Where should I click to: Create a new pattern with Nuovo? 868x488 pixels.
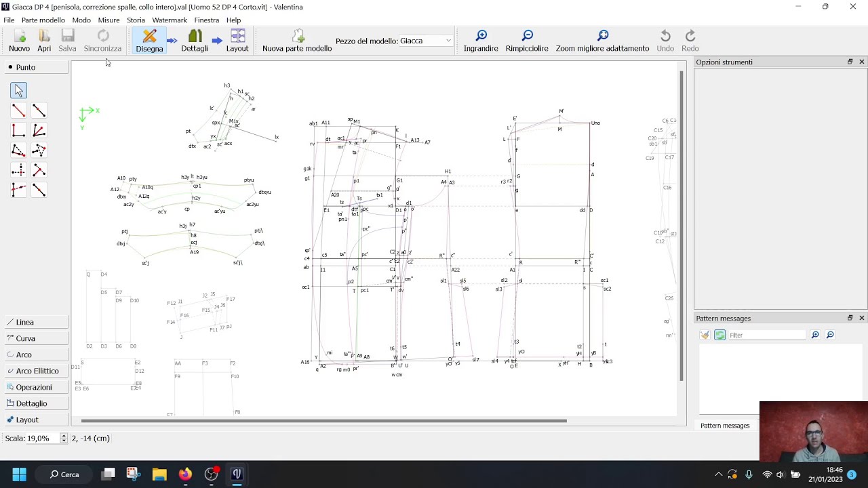click(x=19, y=41)
